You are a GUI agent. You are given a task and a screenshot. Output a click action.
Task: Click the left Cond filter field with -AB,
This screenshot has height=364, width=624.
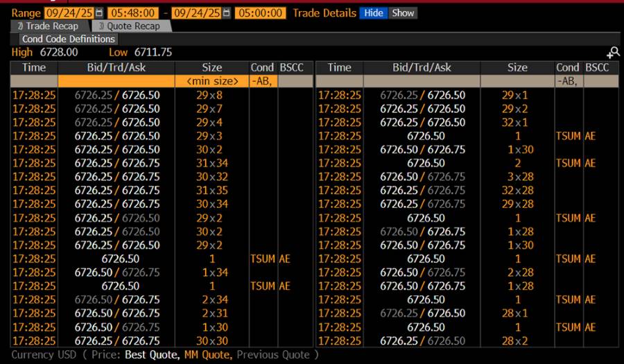pos(263,81)
